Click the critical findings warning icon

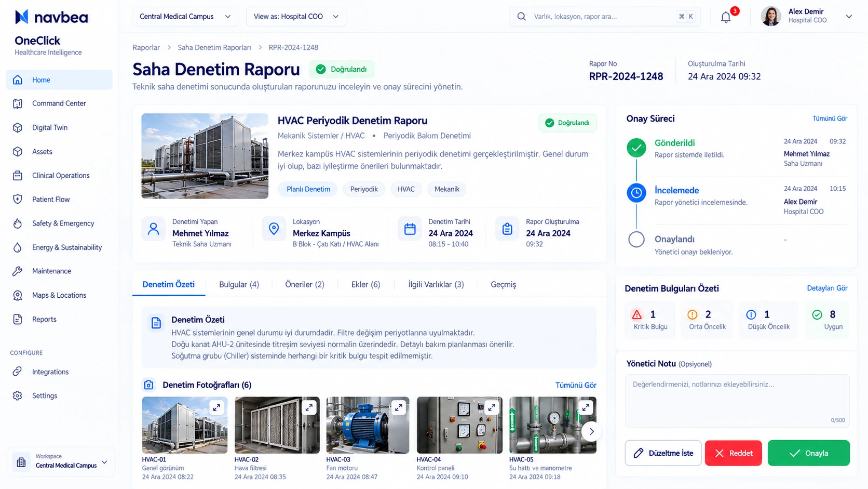tap(637, 314)
